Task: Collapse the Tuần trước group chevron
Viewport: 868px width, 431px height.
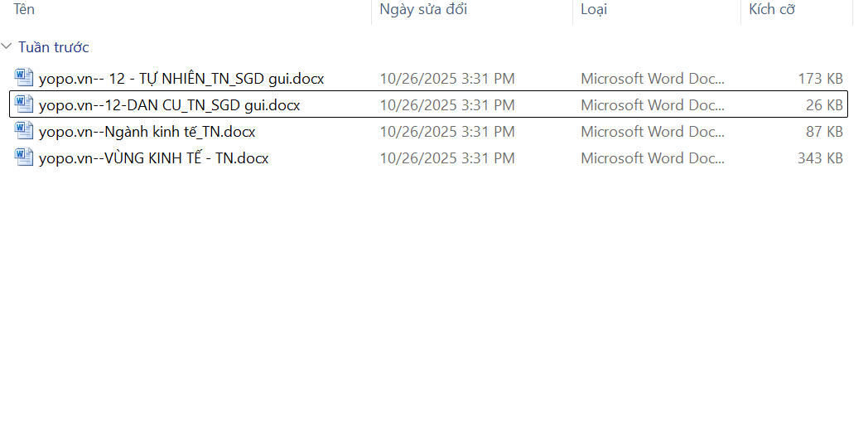Action: coord(7,47)
